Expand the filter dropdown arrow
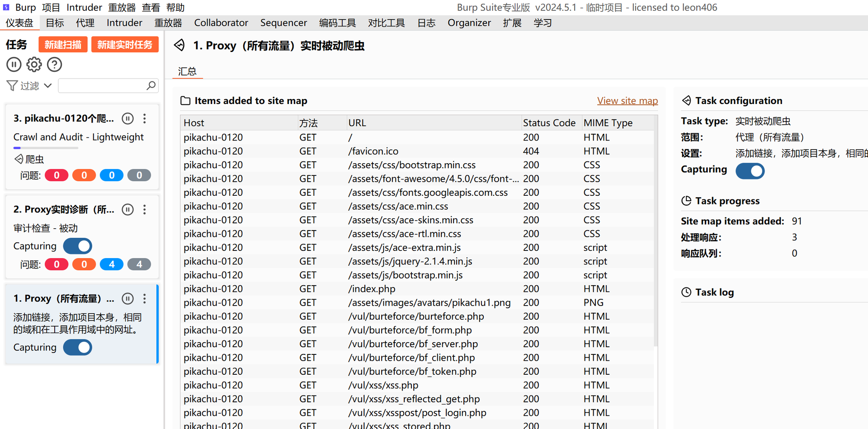 (x=48, y=85)
